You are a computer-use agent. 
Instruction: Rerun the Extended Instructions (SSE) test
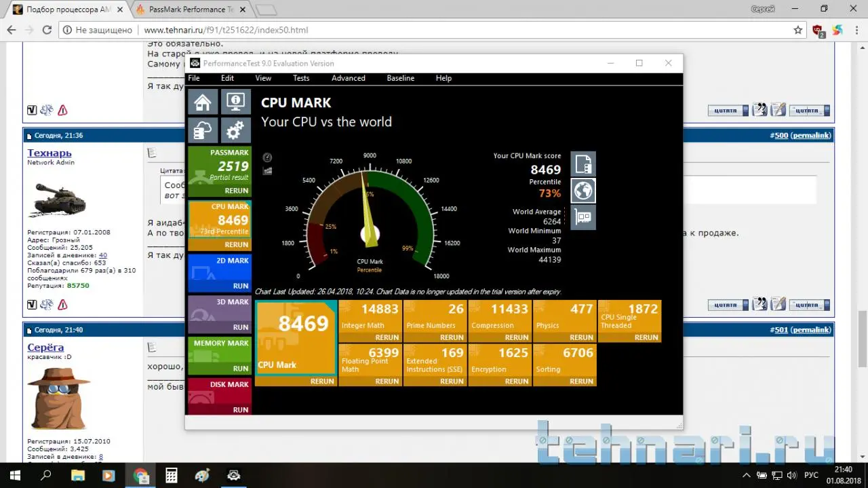pyautogui.click(x=452, y=381)
